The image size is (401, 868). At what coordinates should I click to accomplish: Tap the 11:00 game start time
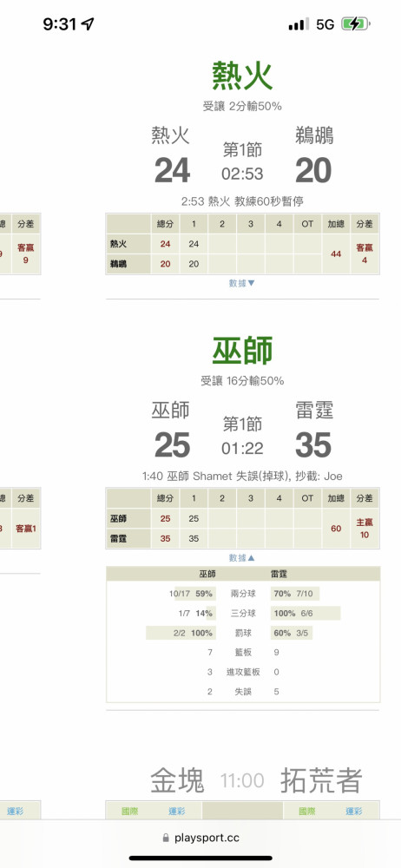click(242, 781)
